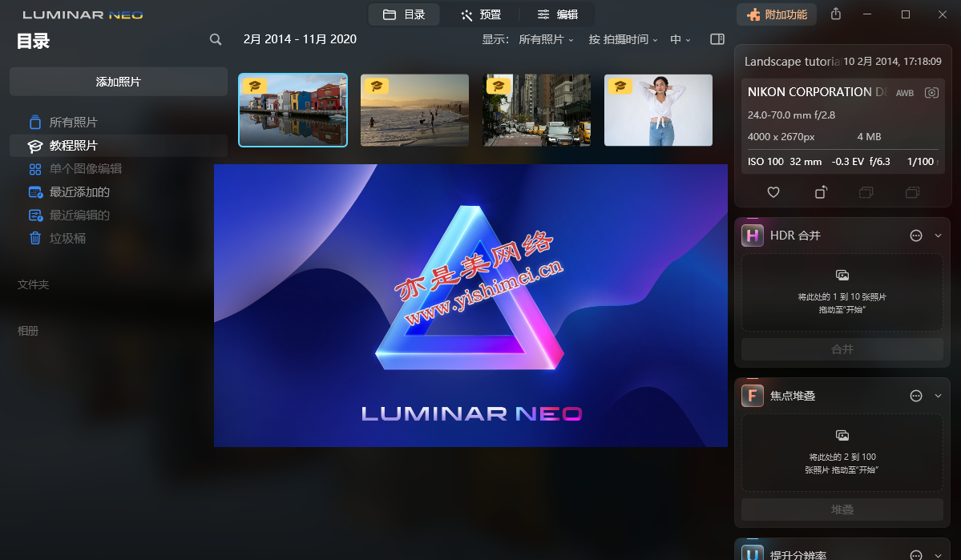Expand the 提升分辨率 panel chevron
Screen dimensions: 961x560
coord(939,556)
